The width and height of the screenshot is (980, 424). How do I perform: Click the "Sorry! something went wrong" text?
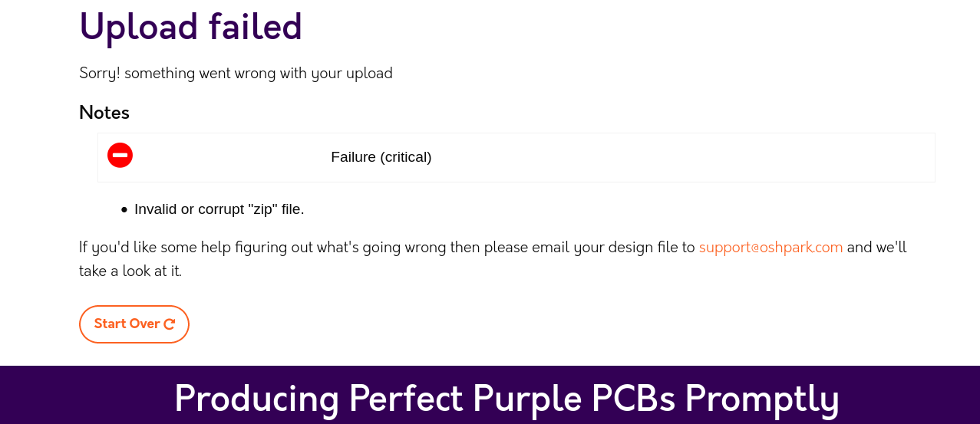tap(236, 74)
